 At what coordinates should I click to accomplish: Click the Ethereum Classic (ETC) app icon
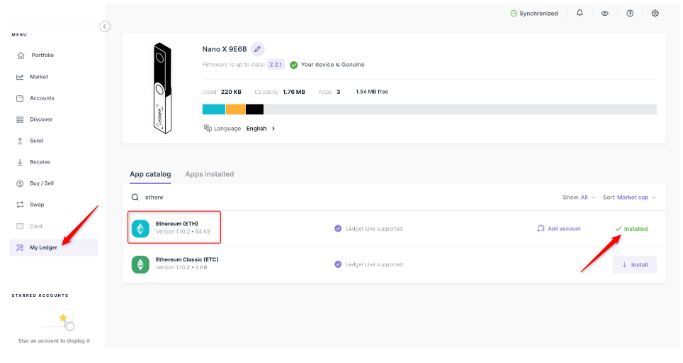click(140, 264)
